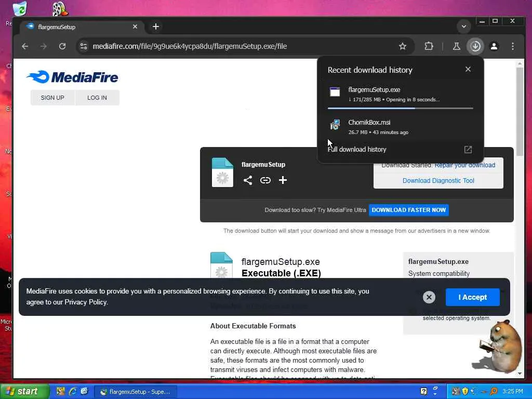Click the LOG IN button
The image size is (532, 399).
point(97,98)
